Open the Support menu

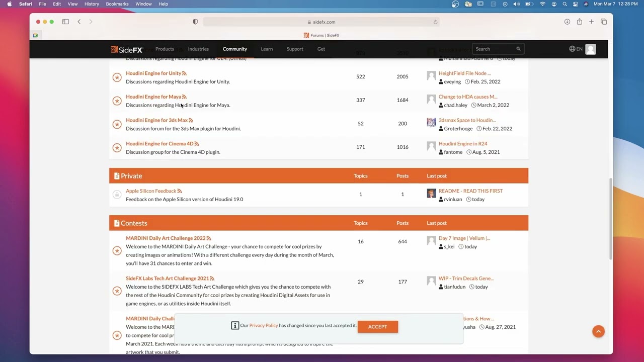coord(295,49)
